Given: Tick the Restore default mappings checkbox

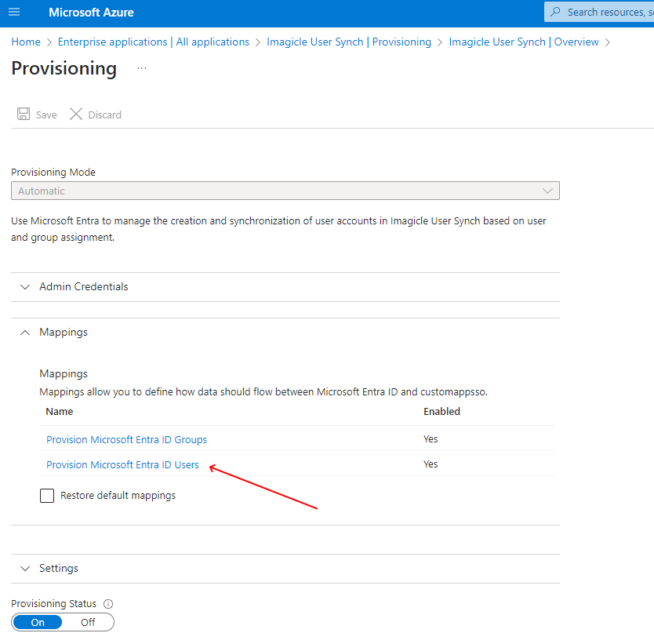Looking at the screenshot, I should (47, 496).
